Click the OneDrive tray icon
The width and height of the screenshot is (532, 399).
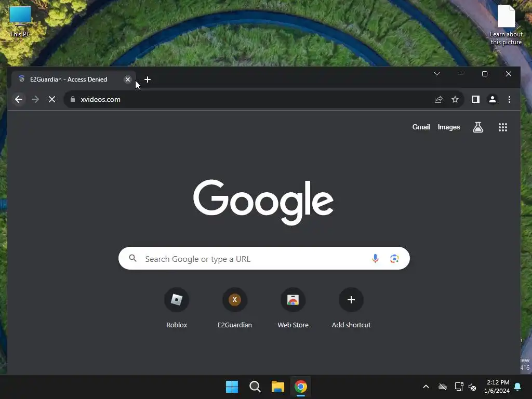point(443,387)
